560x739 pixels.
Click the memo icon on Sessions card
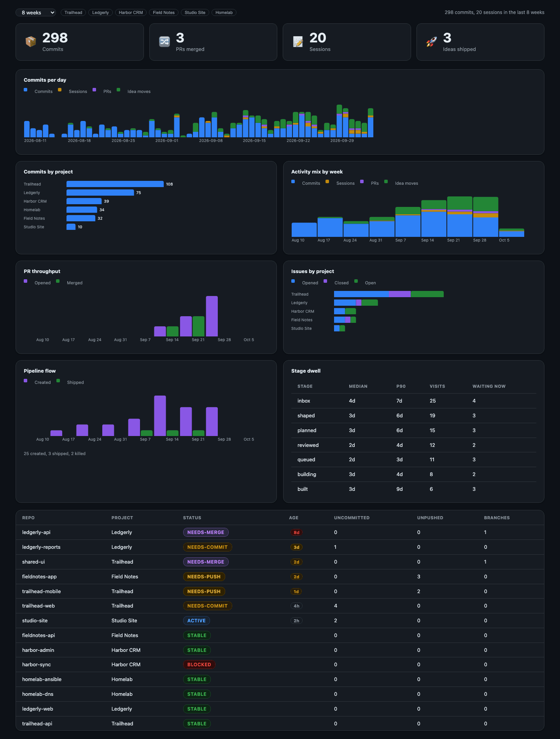click(298, 42)
